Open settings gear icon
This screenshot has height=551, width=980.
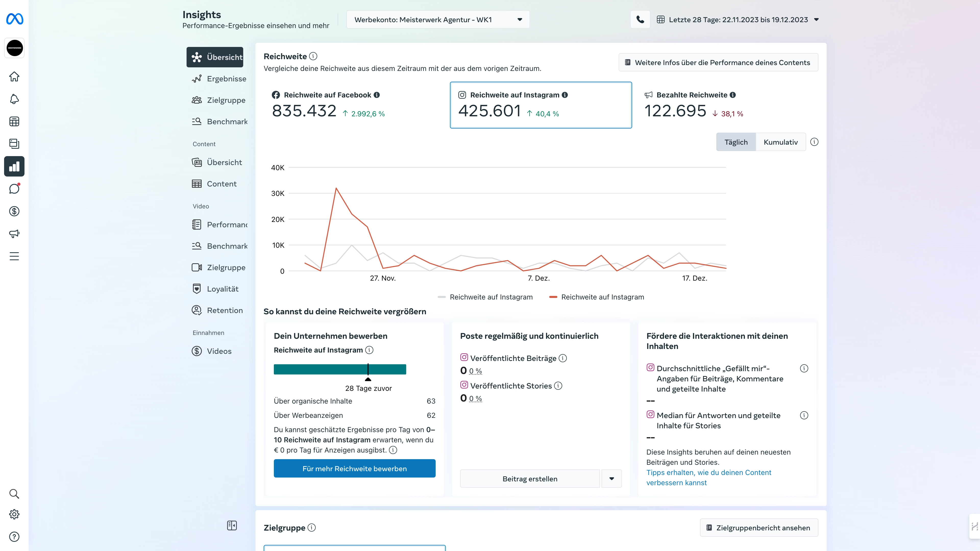[x=15, y=514]
